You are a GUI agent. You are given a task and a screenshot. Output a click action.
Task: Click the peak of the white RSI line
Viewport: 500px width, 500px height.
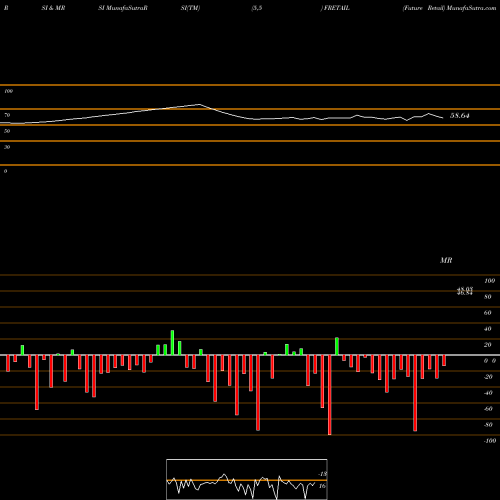(x=199, y=104)
